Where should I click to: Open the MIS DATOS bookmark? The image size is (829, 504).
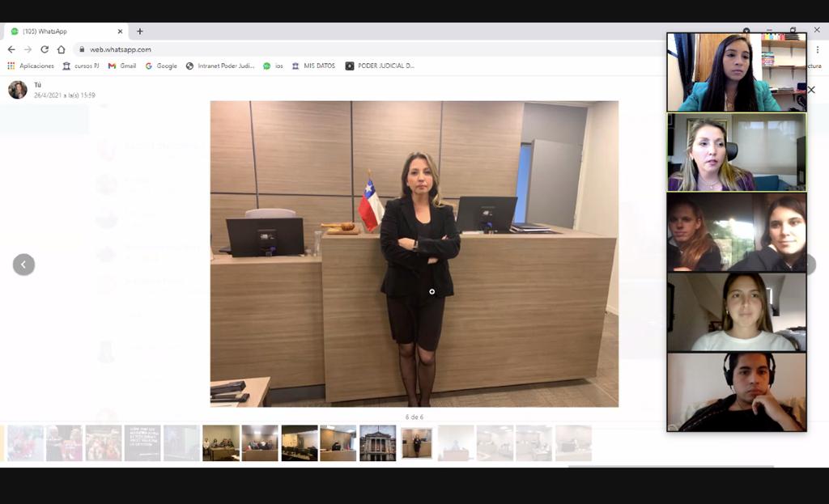(313, 66)
